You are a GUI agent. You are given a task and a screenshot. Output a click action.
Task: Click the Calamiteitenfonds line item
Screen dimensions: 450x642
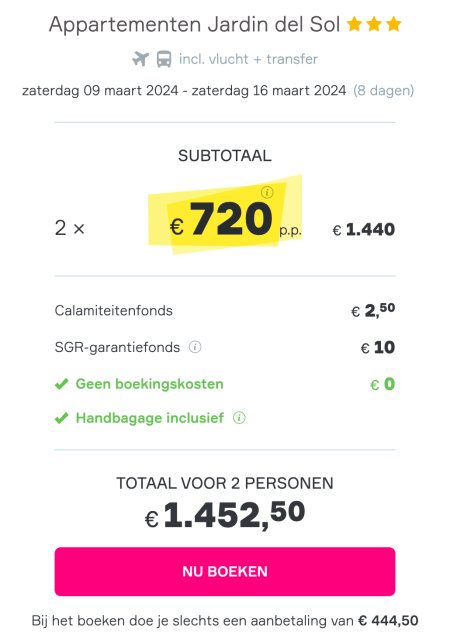pyautogui.click(x=225, y=311)
